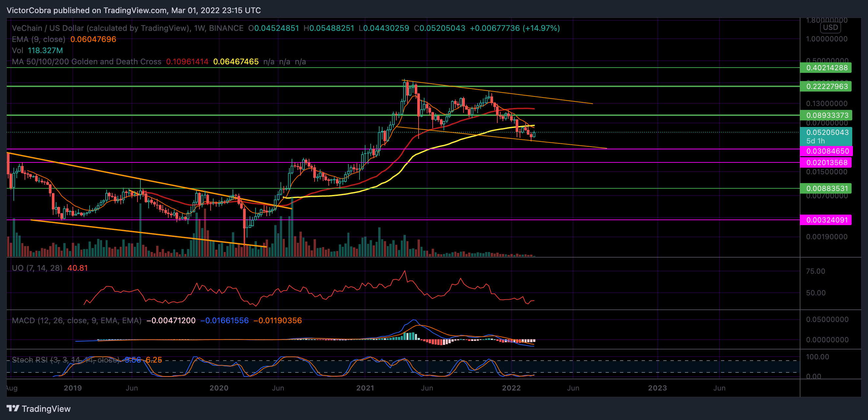868x420 pixels.
Task: Click the VictorCobra published header text
Action: [134, 10]
